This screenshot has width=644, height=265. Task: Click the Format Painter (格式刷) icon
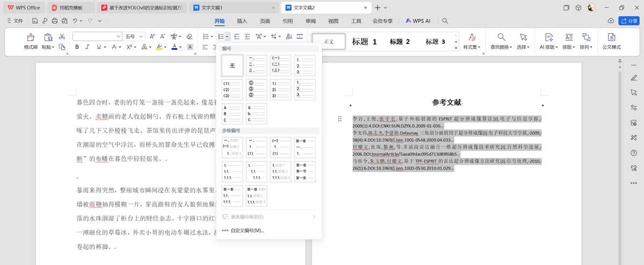31,36
